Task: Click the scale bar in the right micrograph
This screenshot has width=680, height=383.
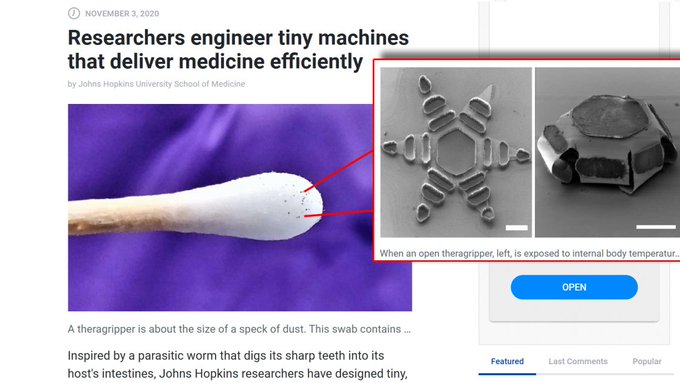Action: [656, 227]
